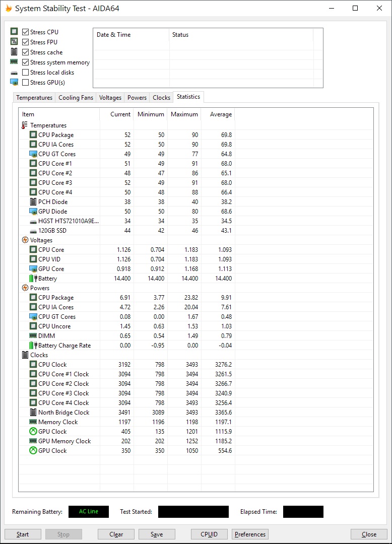Click the AC Line battery indicator
Viewport: 392px width, 544px height.
coord(89,511)
